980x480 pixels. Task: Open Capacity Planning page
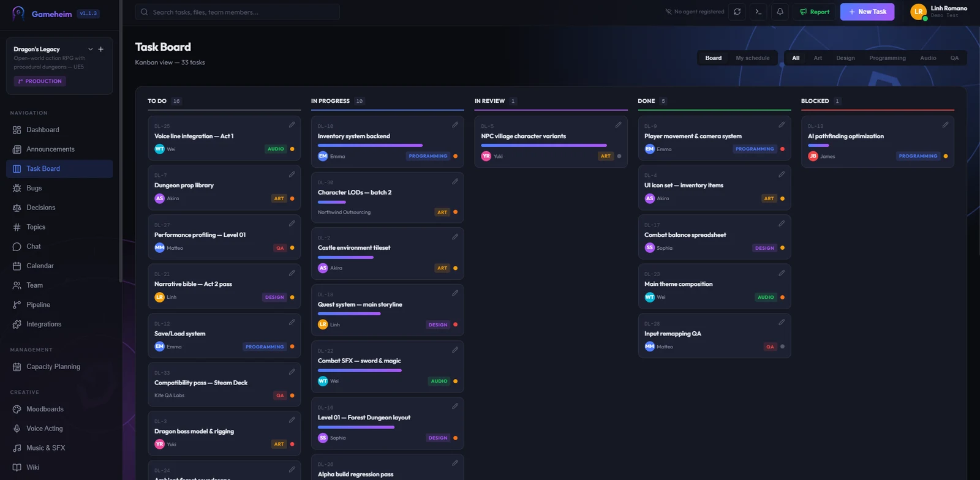click(x=59, y=367)
